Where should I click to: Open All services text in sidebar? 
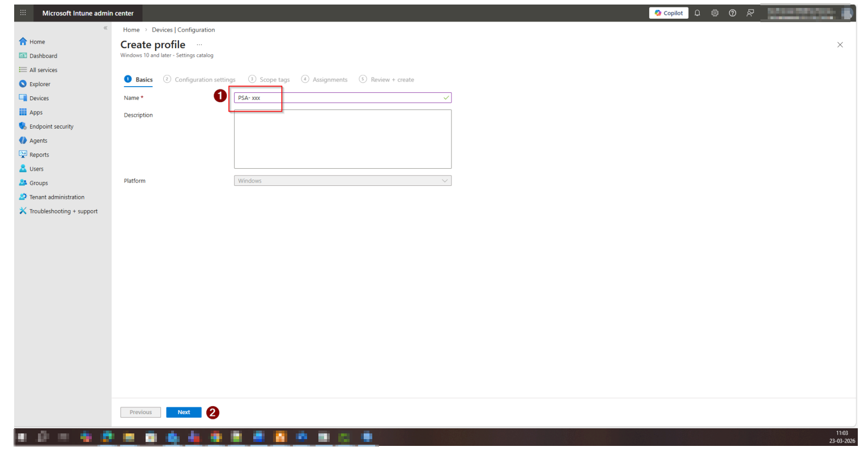tap(43, 70)
